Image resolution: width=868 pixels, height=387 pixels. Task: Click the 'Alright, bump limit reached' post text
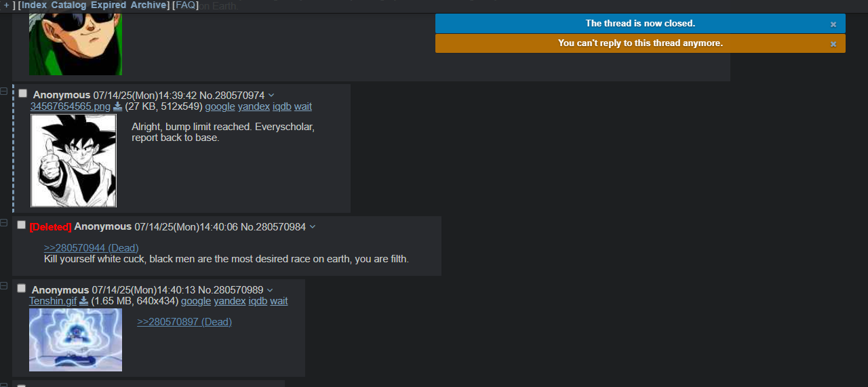(x=223, y=132)
